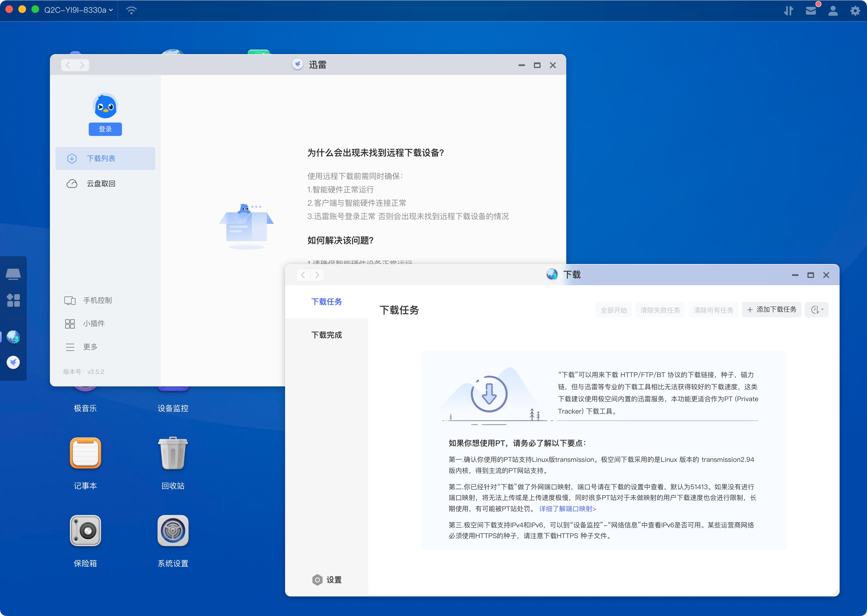Screen dimensions: 867x616
Task: Open 下载列表 in the 迅雷 sidebar
Action: (102, 158)
